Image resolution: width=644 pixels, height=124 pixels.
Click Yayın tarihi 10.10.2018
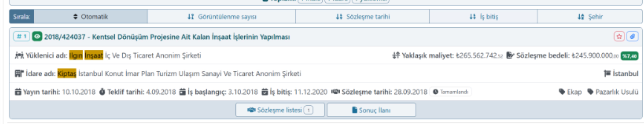(79, 92)
